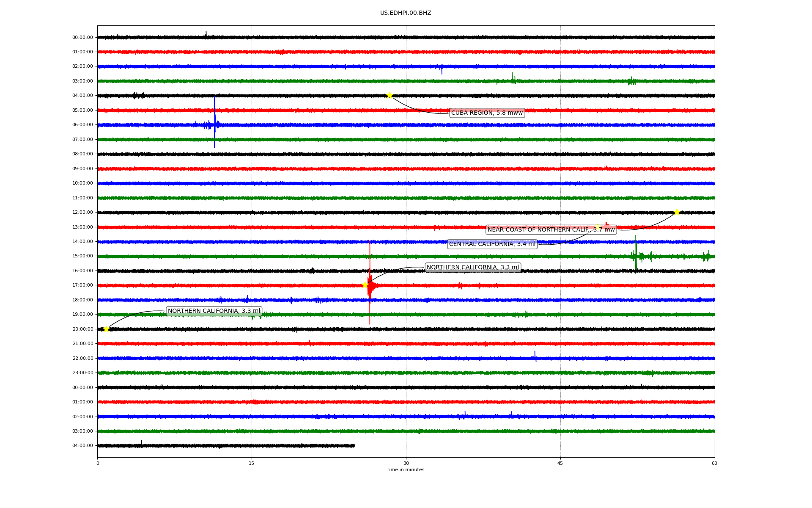Click the 60 tick label on the x-axis
Image resolution: width=812 pixels, height=508 pixels.
(714, 463)
